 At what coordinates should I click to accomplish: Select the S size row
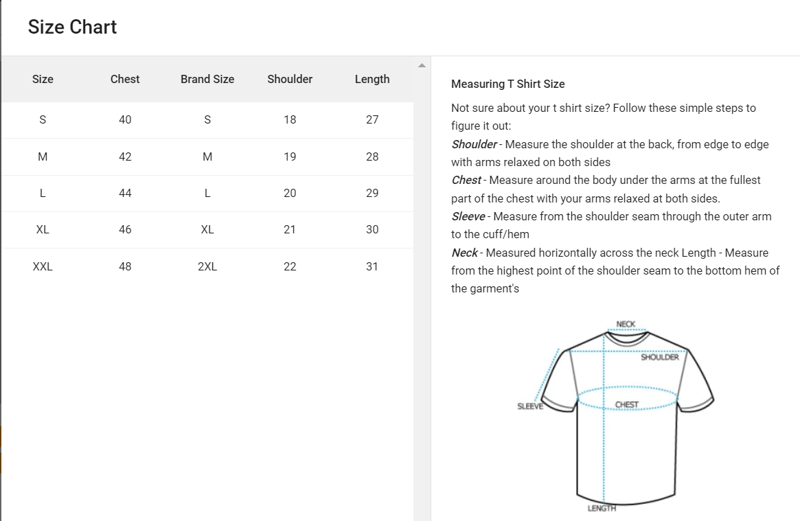click(x=208, y=120)
